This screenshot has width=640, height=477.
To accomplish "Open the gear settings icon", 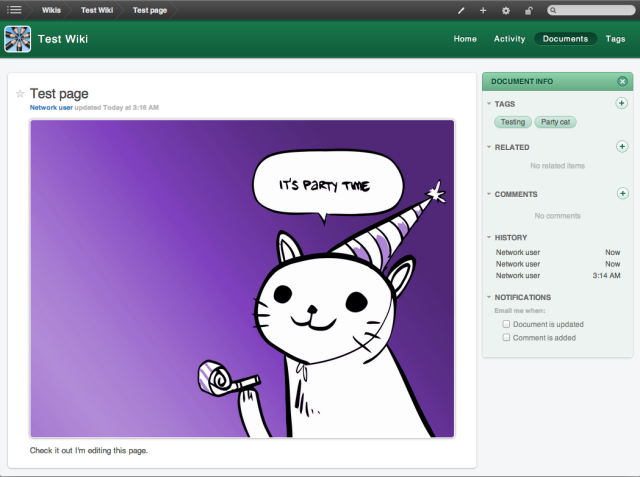I will pos(506,11).
